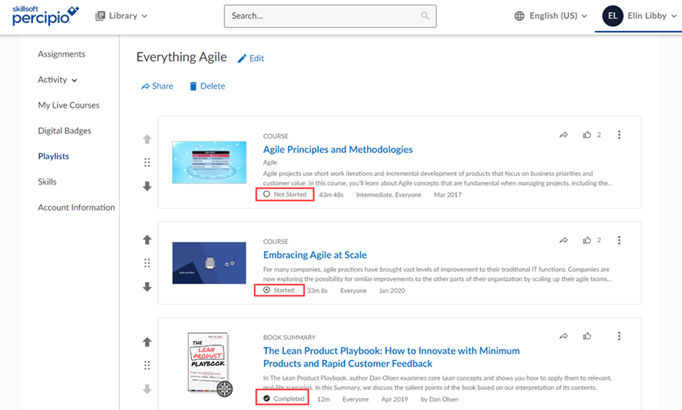Click the Jan 2020 date
Screen dimensions: 682x410
[x=392, y=290]
